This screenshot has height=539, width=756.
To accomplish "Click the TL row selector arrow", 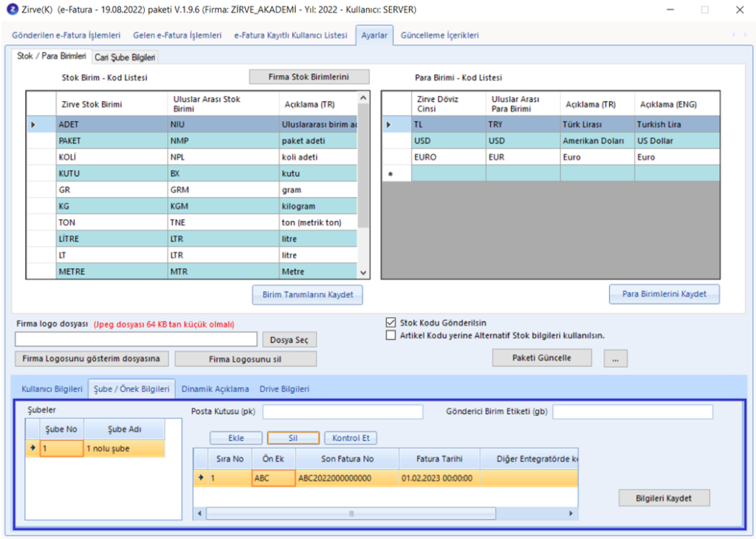I will pyautogui.click(x=388, y=124).
